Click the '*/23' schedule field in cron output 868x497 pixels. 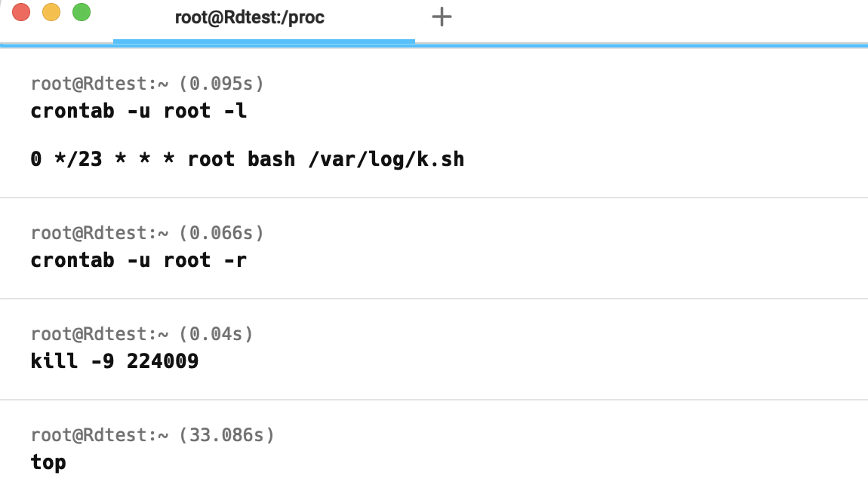pos(78,160)
